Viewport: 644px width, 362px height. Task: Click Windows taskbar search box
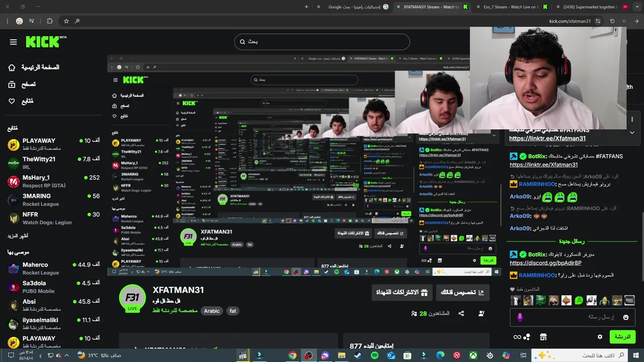(580, 355)
